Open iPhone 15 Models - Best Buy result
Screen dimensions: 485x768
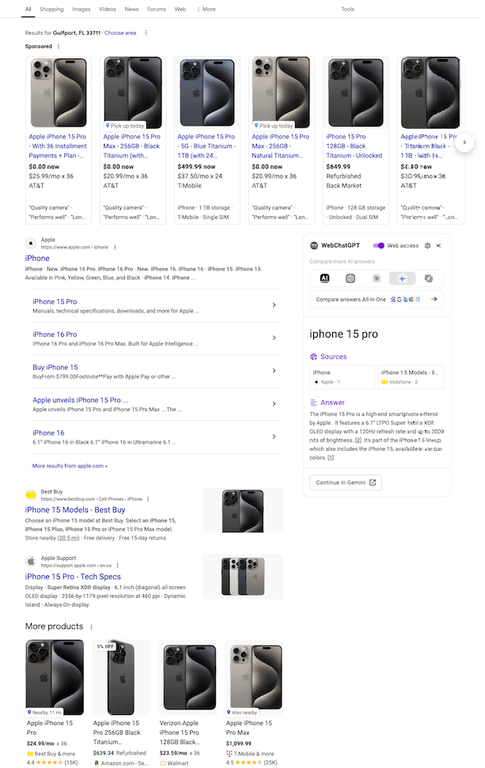[x=75, y=510]
